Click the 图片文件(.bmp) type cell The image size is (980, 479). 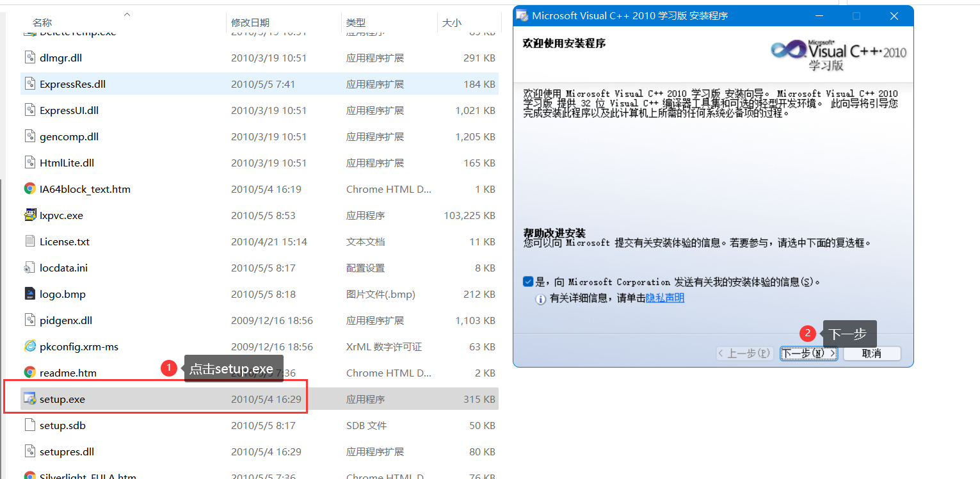381,294
